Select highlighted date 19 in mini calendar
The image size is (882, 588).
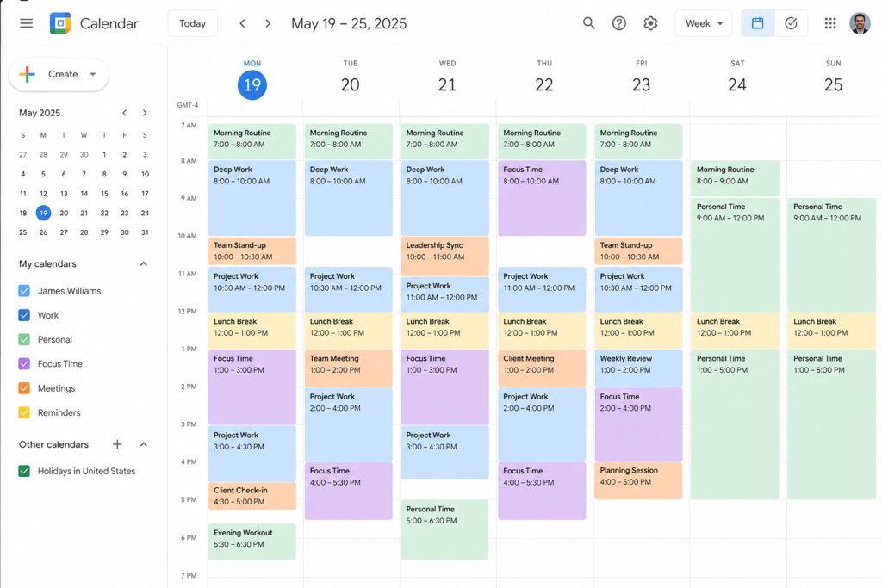[x=43, y=213]
